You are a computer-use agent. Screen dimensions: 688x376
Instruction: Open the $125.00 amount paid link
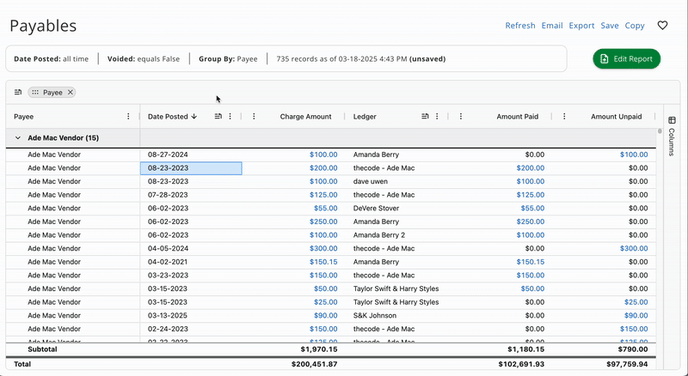coord(530,195)
